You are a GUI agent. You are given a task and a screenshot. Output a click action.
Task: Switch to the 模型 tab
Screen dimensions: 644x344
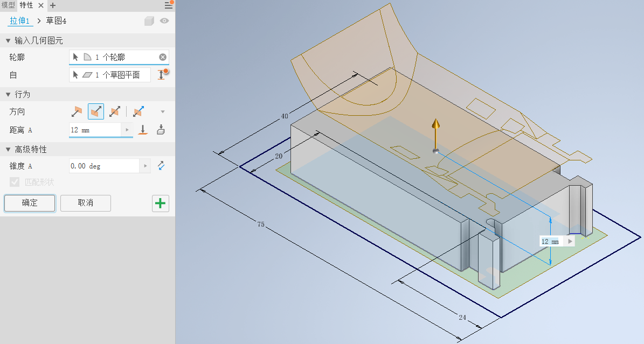8,5
